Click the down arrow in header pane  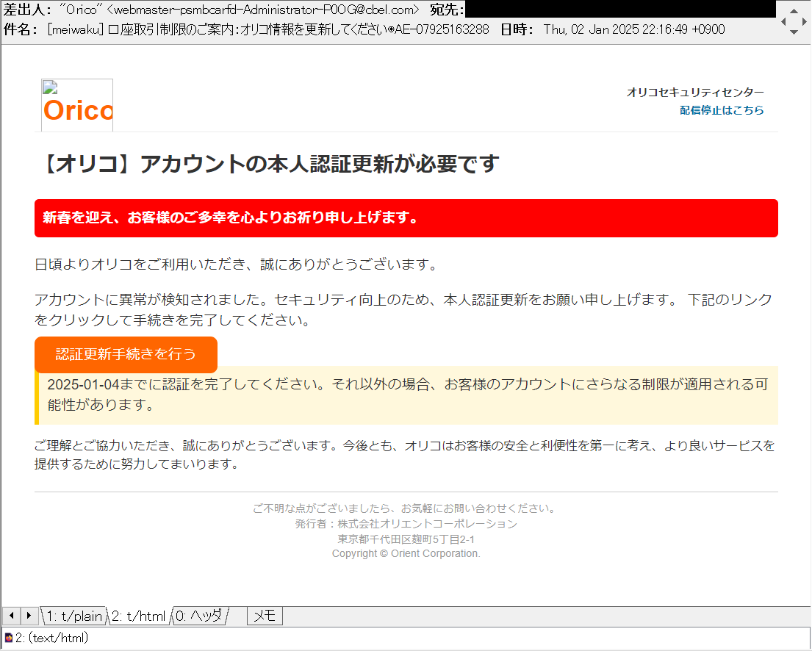coord(794,32)
